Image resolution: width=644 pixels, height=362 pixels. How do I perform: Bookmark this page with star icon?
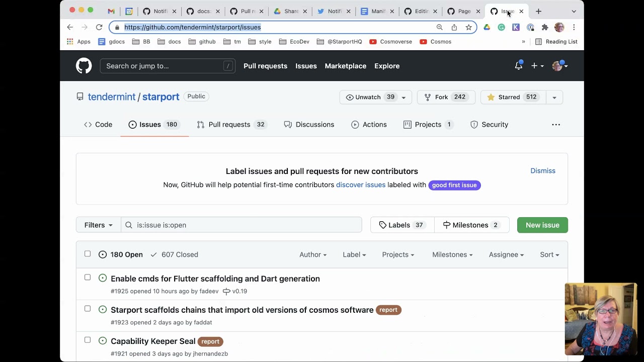click(x=468, y=27)
